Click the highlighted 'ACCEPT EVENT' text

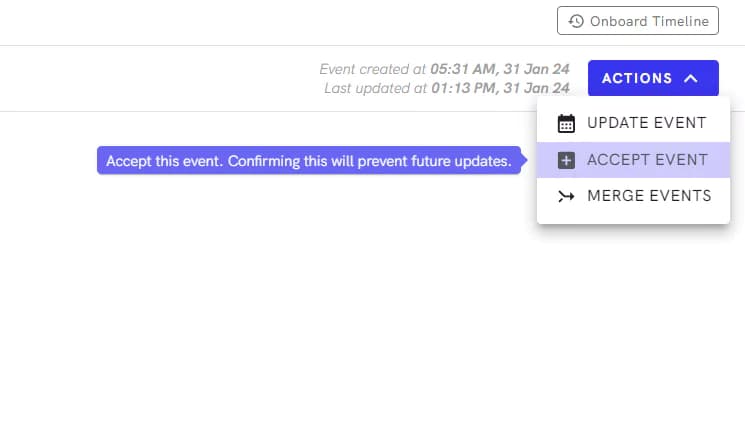647,160
